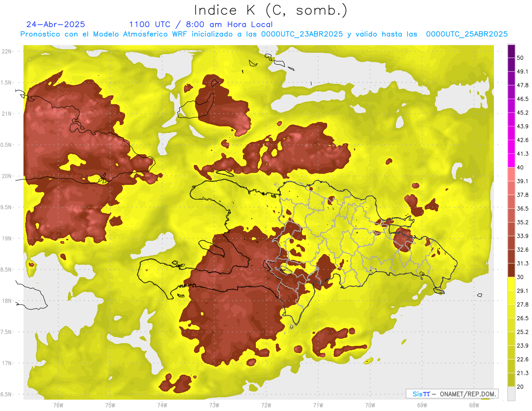Click the '73W' longitude axis label

pyautogui.click(x=214, y=405)
